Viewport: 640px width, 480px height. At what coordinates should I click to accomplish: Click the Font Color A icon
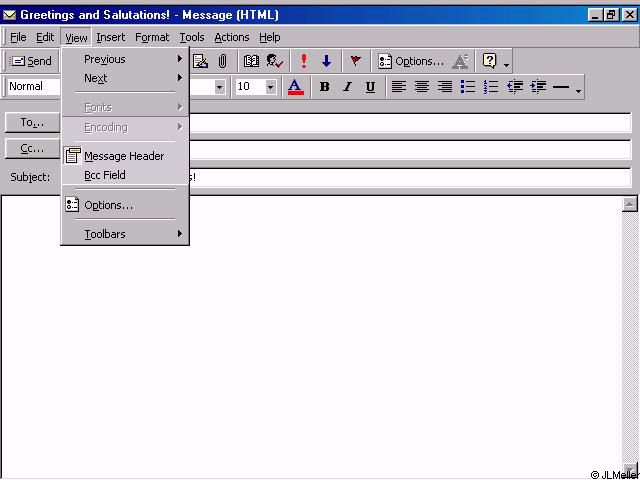point(296,87)
